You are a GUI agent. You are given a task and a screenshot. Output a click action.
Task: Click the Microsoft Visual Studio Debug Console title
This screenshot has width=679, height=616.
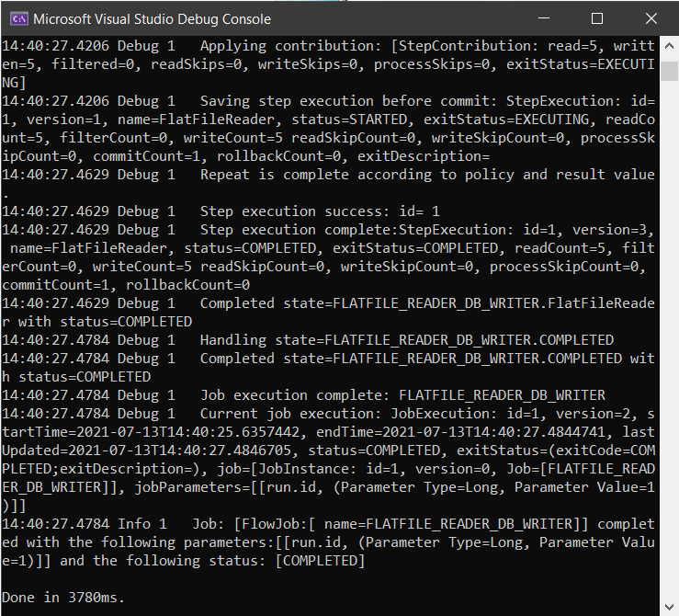point(152,19)
